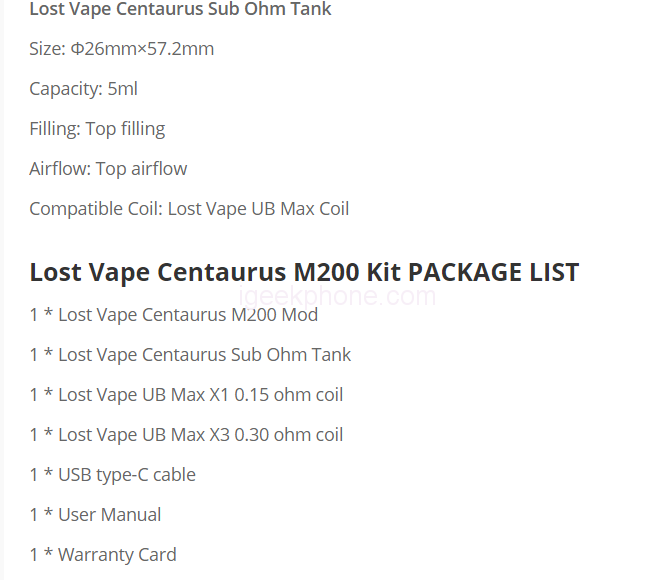
Task: Click the Centaurus Sub Ohm Tank list item
Action: 190,355
